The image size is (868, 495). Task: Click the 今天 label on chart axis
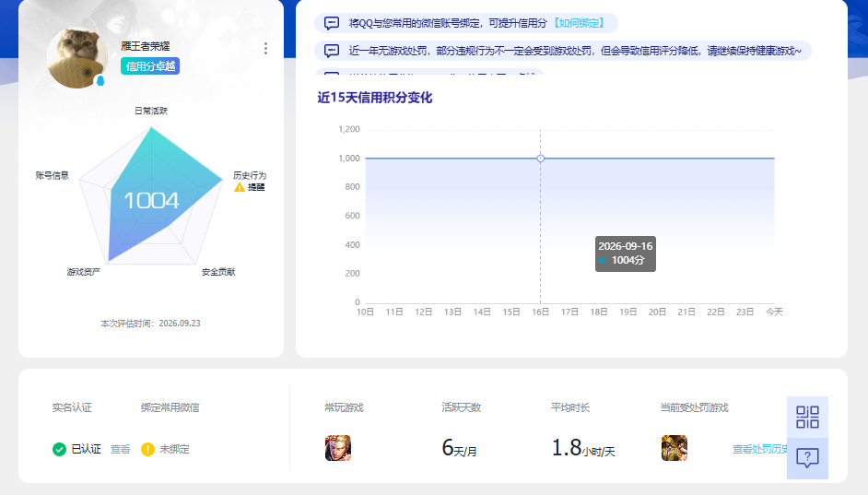[x=774, y=312]
